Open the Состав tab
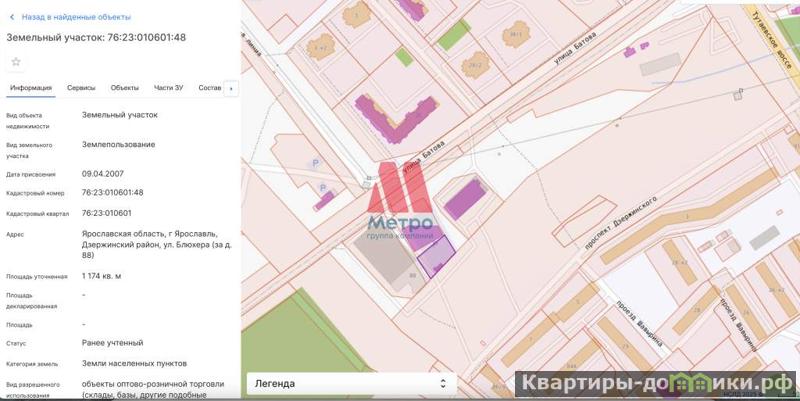 tap(209, 88)
